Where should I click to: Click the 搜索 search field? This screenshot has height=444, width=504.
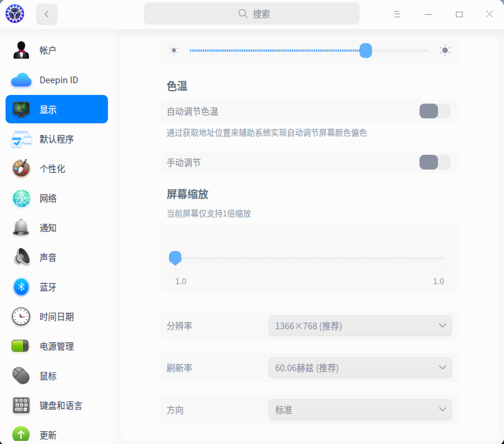coord(251,14)
